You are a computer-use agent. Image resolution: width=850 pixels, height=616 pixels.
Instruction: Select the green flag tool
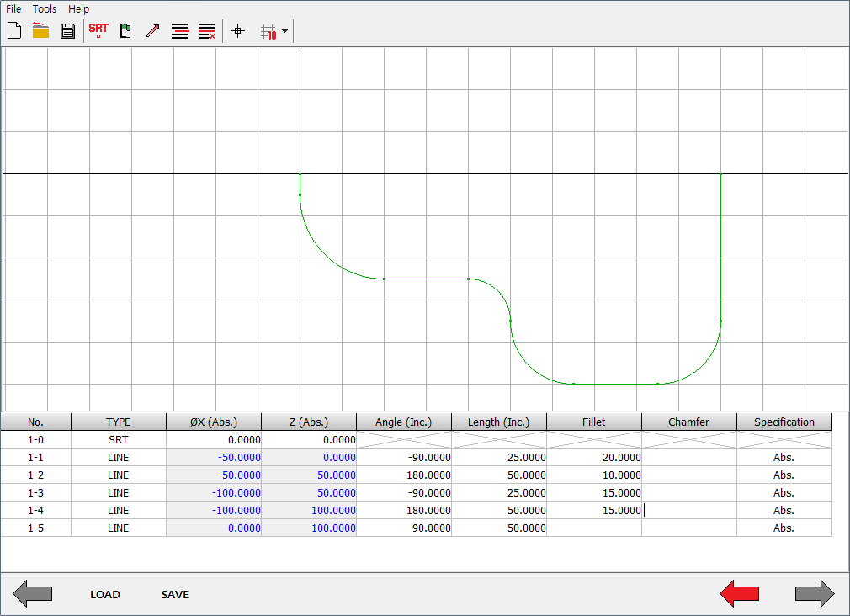125,31
